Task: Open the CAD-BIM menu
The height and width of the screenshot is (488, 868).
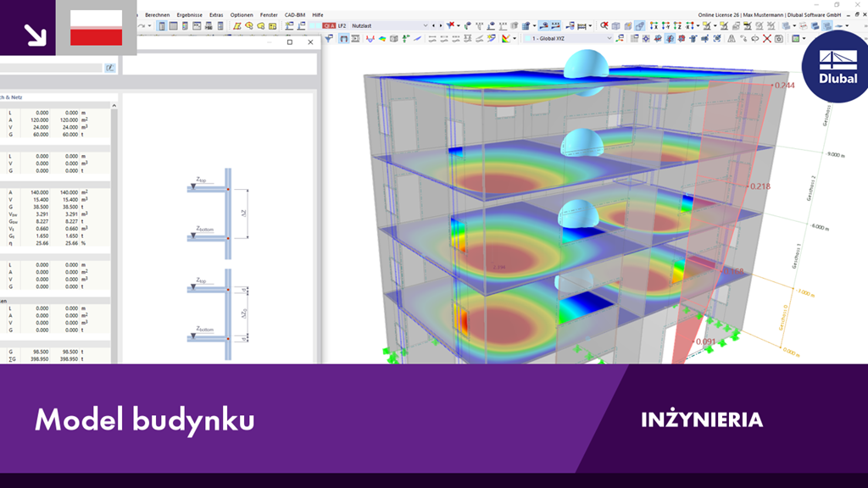Action: (294, 15)
